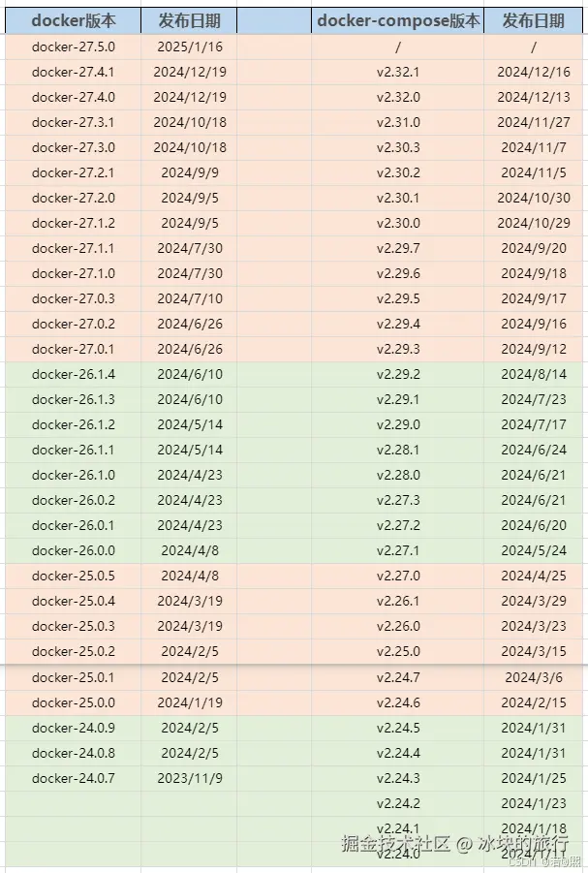Click the v2.32.1 compose version cell

(x=397, y=72)
